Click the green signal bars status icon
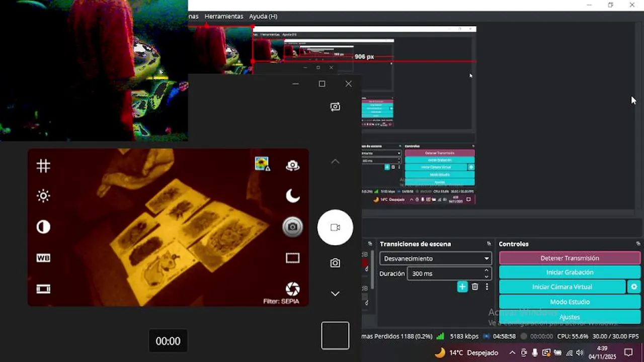The height and width of the screenshot is (362, 644). tap(440, 336)
